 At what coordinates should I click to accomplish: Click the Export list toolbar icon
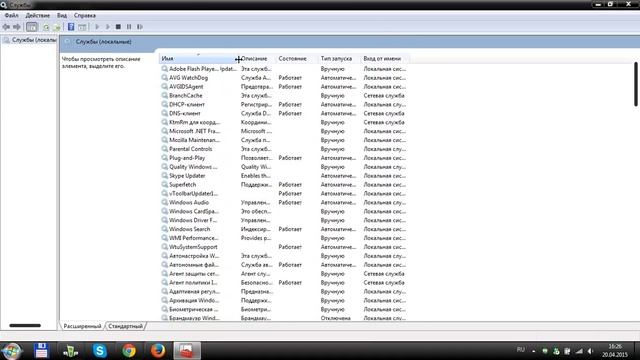57,27
